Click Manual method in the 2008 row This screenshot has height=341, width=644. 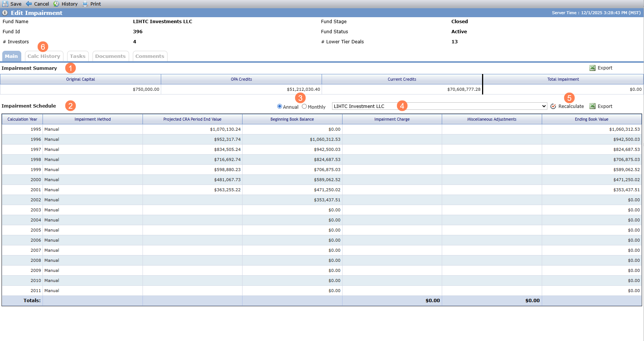tap(52, 260)
